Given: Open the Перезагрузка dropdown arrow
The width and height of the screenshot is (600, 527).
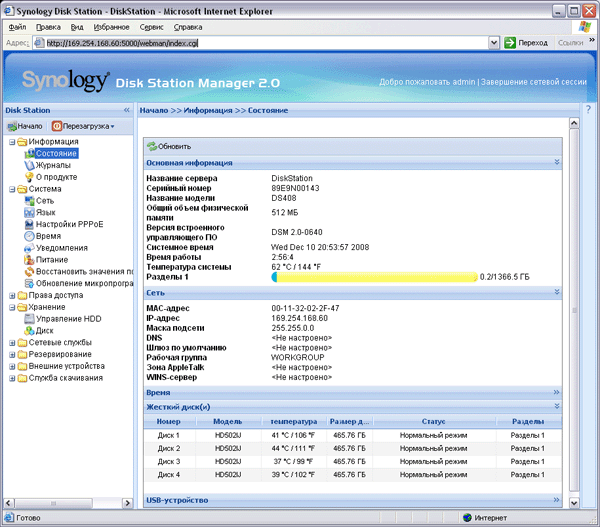Looking at the screenshot, I should click(x=112, y=127).
